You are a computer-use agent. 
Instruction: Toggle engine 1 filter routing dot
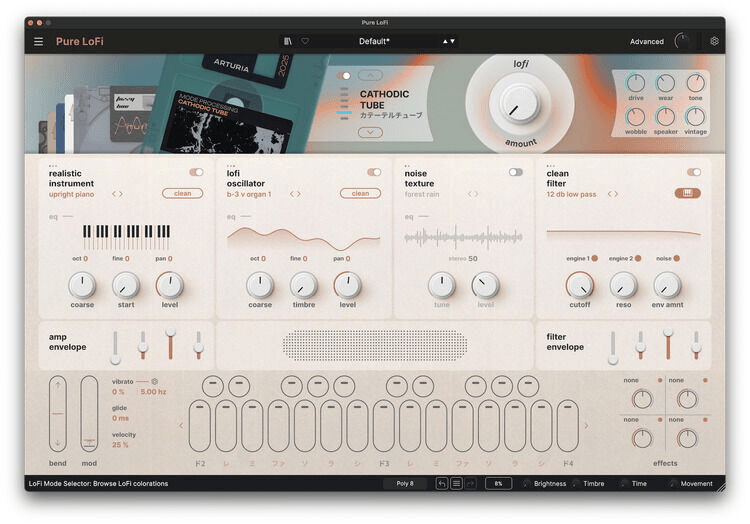pos(595,258)
